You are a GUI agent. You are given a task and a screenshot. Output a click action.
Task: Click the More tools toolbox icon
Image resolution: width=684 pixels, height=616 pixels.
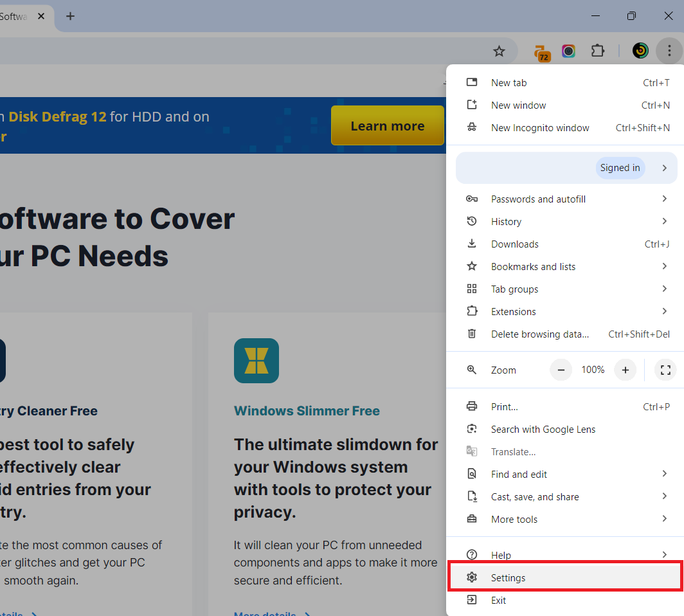click(x=472, y=519)
